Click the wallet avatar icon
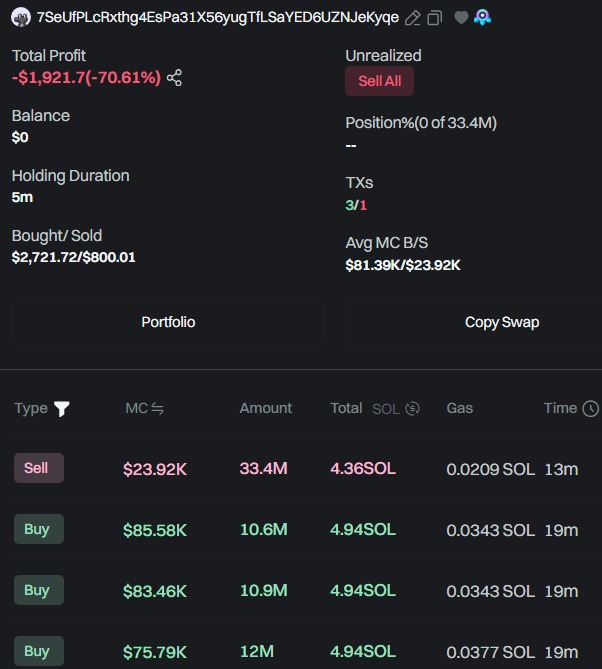 click(20, 17)
